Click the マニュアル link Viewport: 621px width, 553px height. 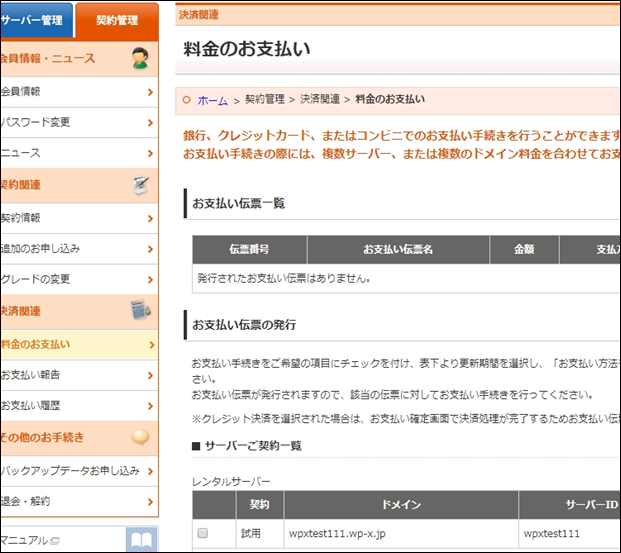pos(24,540)
